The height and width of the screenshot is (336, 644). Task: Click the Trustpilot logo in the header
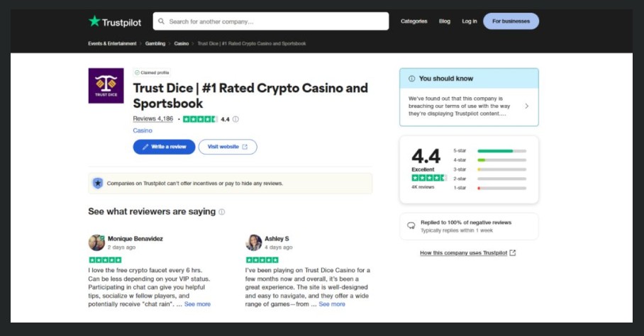pyautogui.click(x=114, y=21)
